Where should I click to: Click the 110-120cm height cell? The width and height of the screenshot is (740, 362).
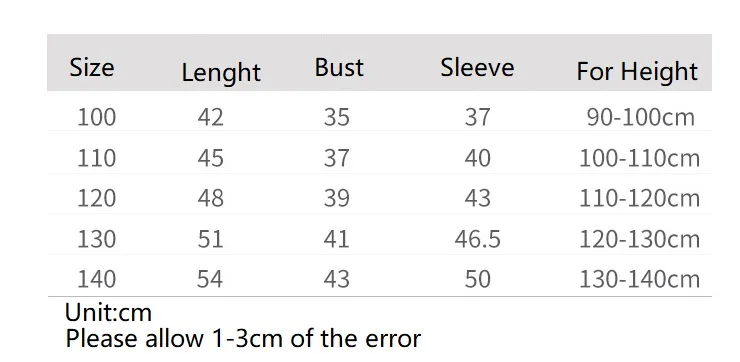tap(639, 198)
